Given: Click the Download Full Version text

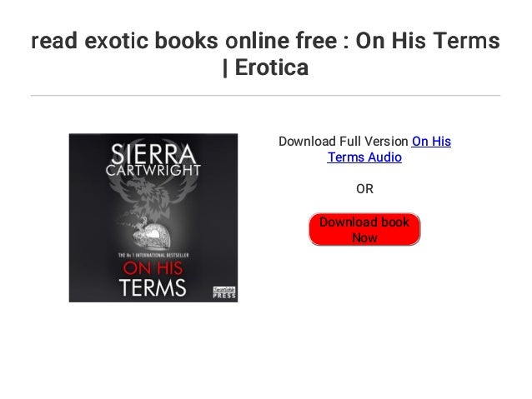Looking at the screenshot, I should coord(343,142).
